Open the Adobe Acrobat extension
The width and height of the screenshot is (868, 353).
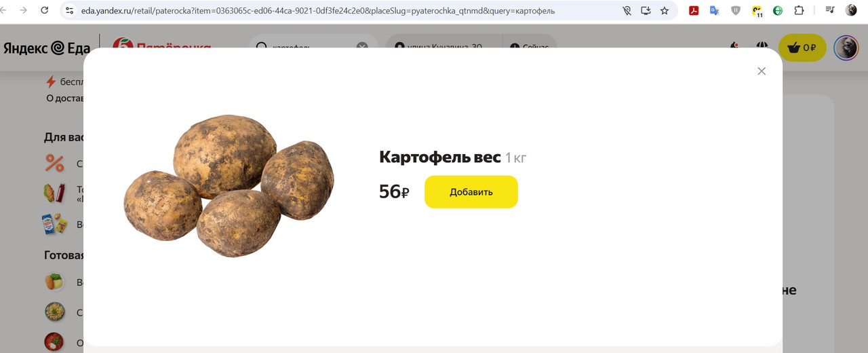click(x=694, y=11)
